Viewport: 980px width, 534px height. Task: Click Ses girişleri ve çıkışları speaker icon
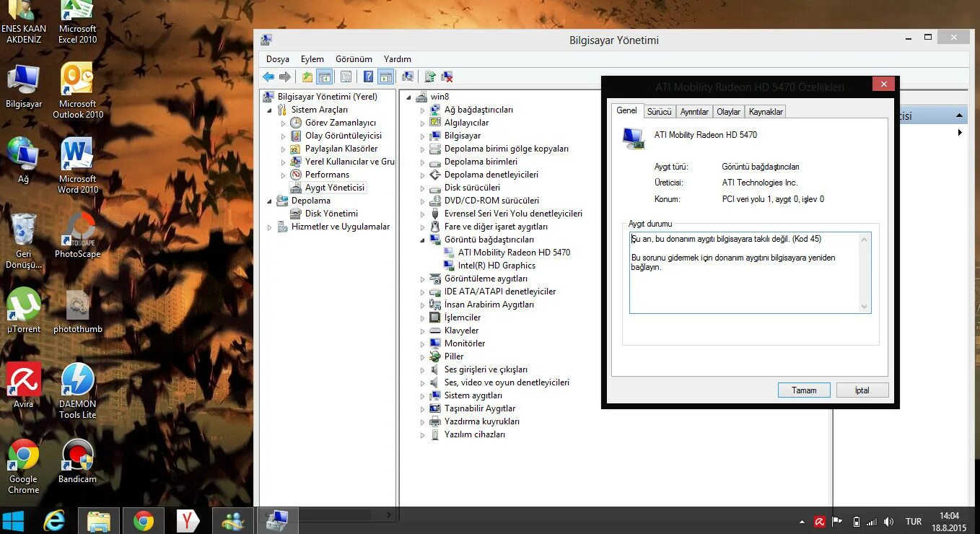[435, 369]
